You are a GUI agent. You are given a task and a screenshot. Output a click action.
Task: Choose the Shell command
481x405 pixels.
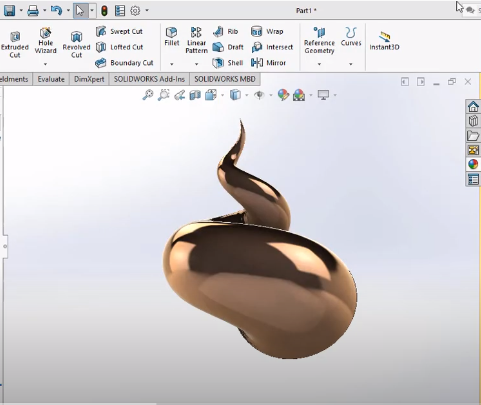point(228,63)
